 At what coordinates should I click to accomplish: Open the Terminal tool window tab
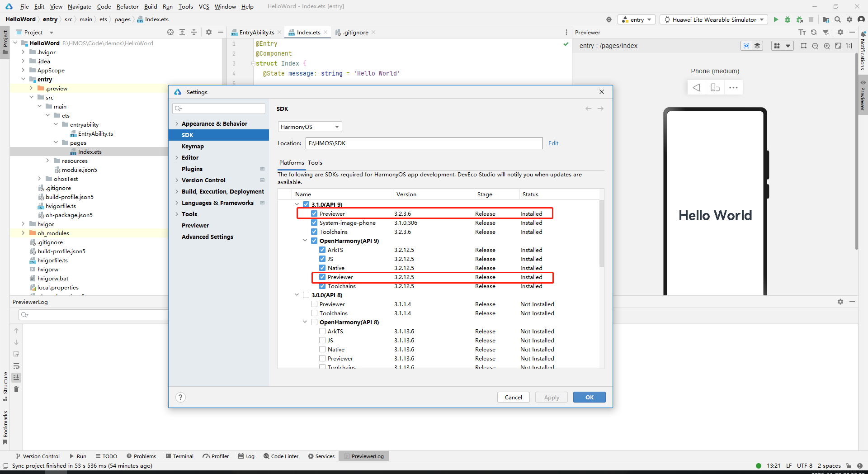click(x=179, y=456)
